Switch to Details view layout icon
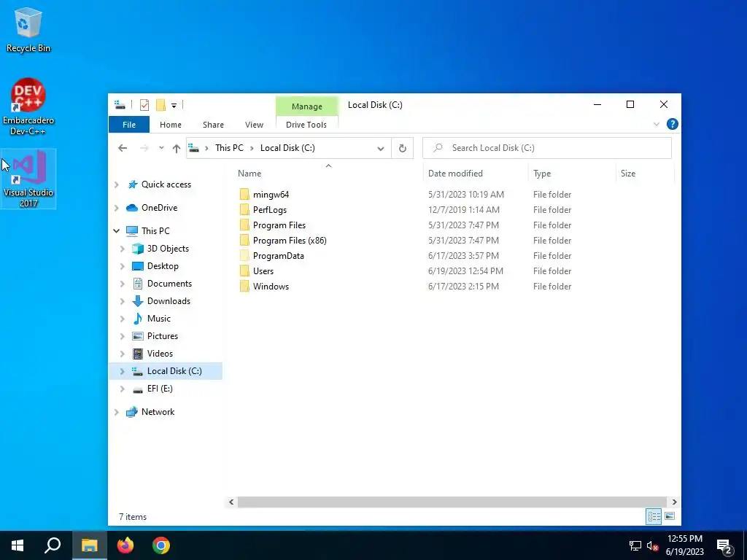This screenshot has width=747, height=560. pyautogui.click(x=654, y=516)
